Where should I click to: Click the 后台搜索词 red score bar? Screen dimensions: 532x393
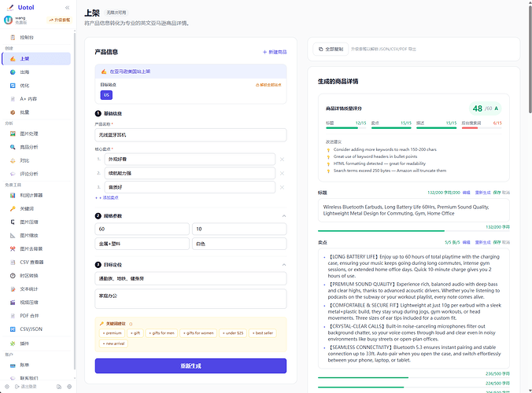pos(482,127)
